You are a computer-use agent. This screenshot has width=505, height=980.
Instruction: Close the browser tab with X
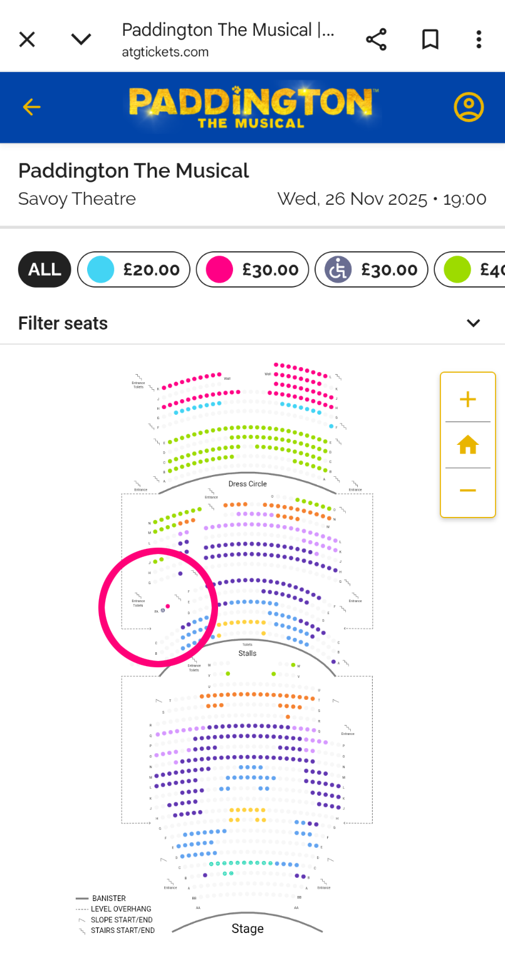(27, 39)
